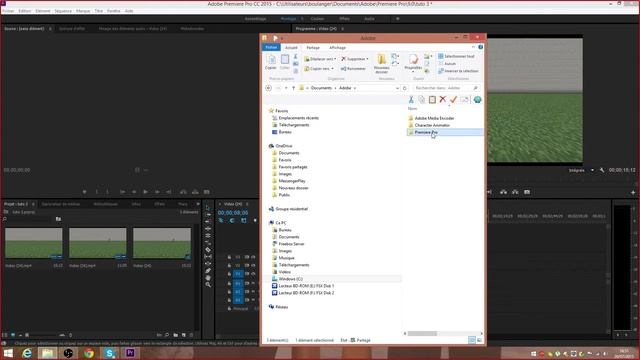
Task: Click the red checkmark icon in Explorer toolbar
Action: click(x=453, y=99)
